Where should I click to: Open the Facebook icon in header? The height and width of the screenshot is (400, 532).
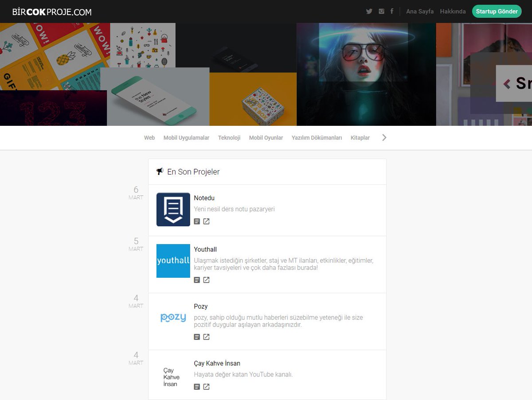[x=392, y=12]
